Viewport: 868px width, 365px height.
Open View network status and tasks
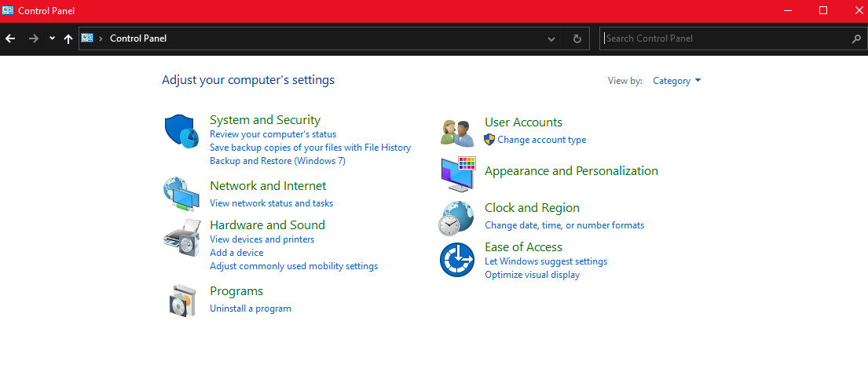pos(271,203)
